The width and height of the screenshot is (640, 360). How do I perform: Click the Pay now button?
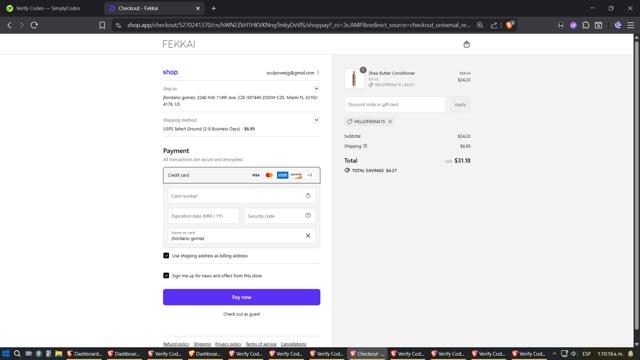coord(242,297)
